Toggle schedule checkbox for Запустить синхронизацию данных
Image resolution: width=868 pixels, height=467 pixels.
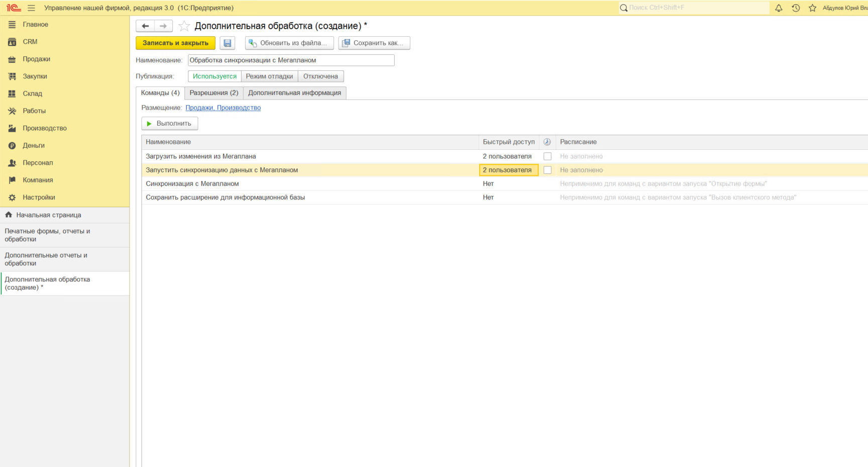(548, 170)
